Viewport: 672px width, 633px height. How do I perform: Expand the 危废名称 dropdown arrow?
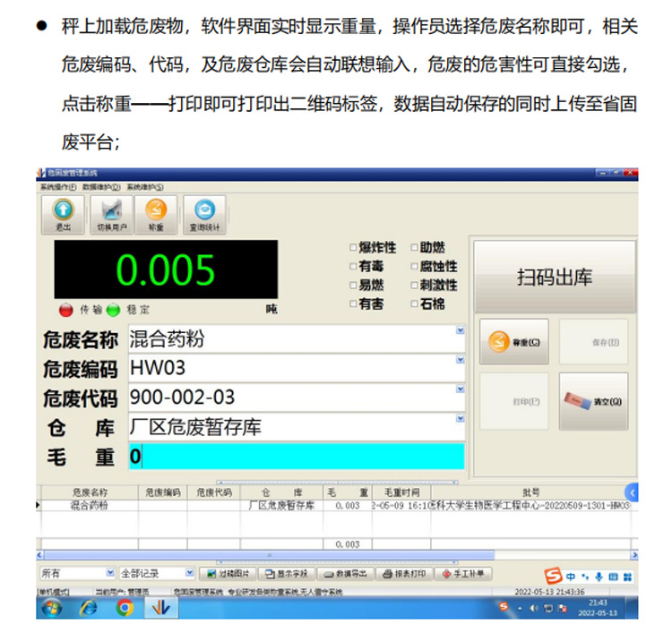click(x=460, y=330)
